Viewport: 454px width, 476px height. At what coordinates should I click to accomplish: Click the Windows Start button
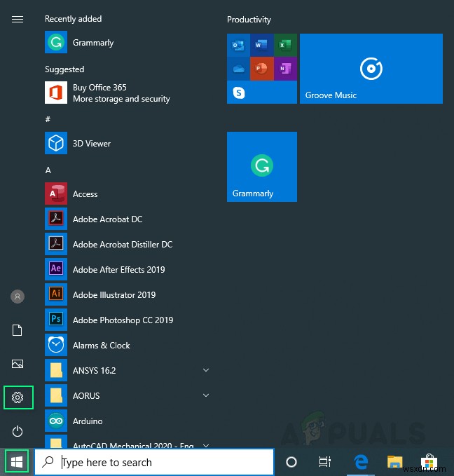(17, 462)
